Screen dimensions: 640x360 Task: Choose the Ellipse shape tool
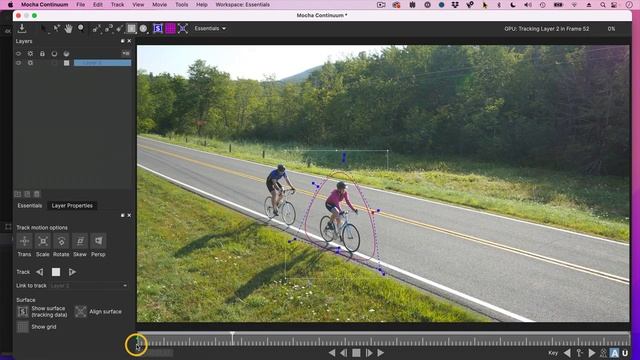143,29
